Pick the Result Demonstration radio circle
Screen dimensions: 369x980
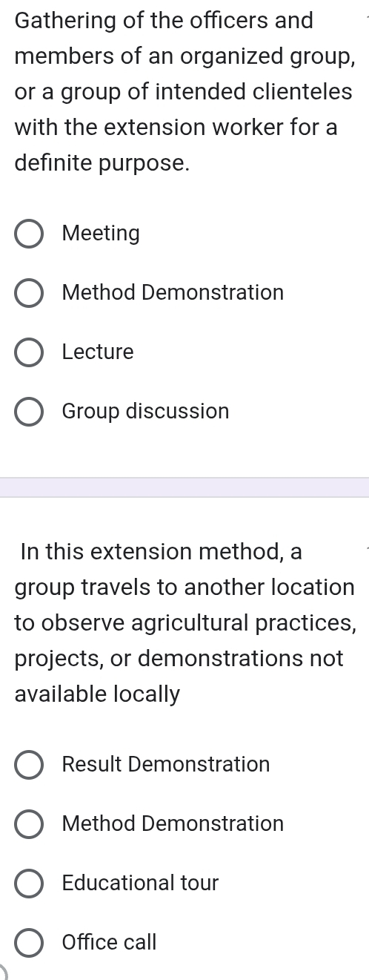(30, 765)
